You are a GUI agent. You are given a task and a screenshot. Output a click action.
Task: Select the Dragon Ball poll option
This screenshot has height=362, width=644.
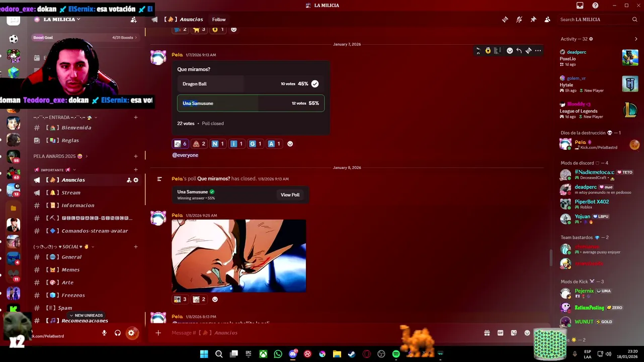251,84
